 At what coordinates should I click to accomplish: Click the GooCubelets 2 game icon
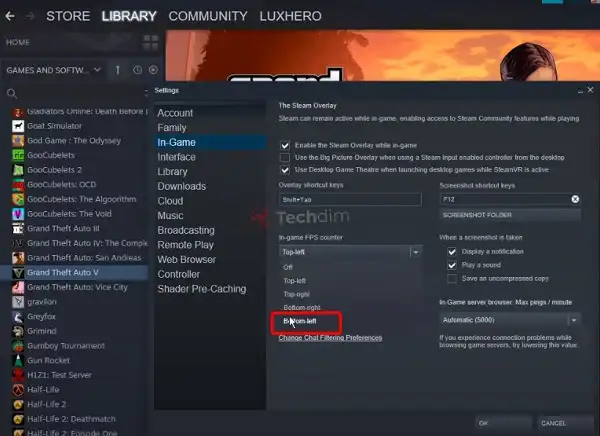pyautogui.click(x=18, y=170)
